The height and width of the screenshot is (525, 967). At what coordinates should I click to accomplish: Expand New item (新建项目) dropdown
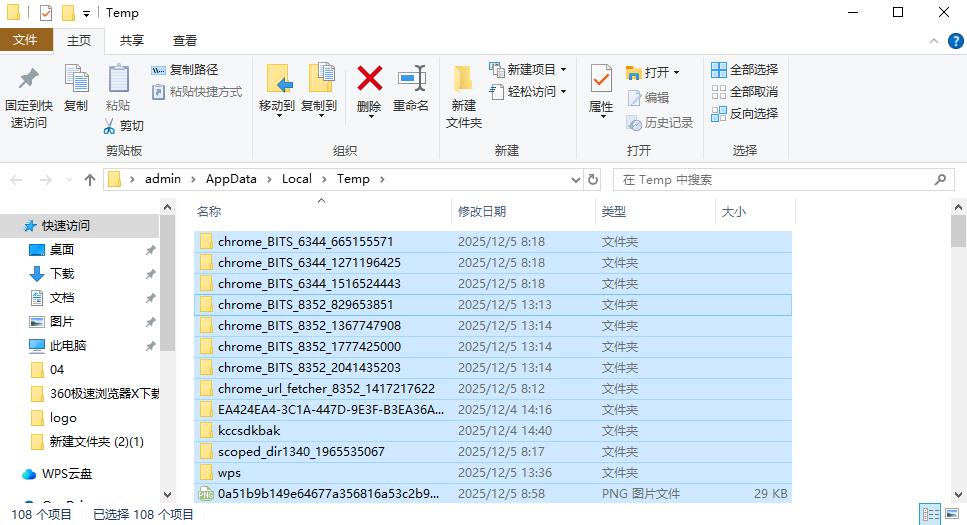tap(564, 70)
